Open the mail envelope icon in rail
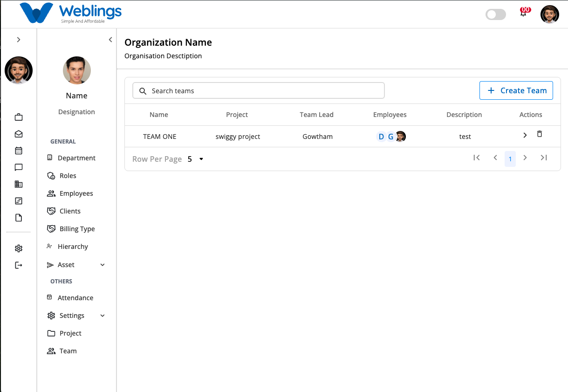Viewport: 568px width, 392px height. pos(19,134)
